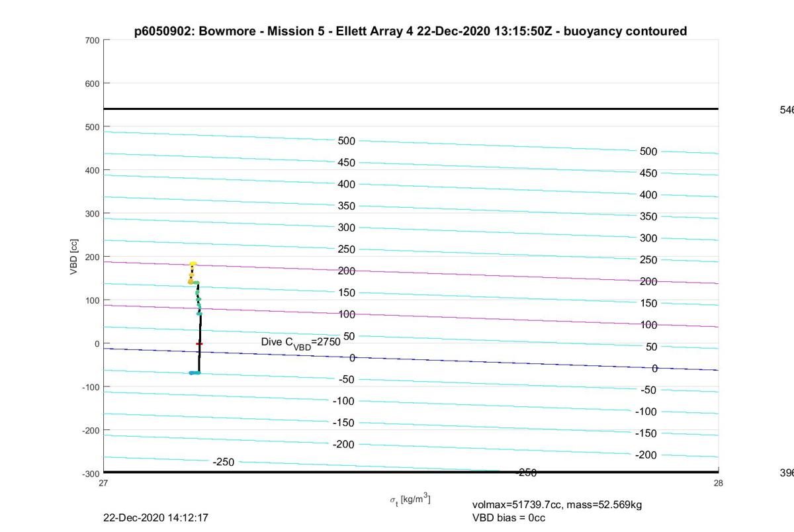
Task: Click the green markers on the profile
Action: tap(197, 298)
